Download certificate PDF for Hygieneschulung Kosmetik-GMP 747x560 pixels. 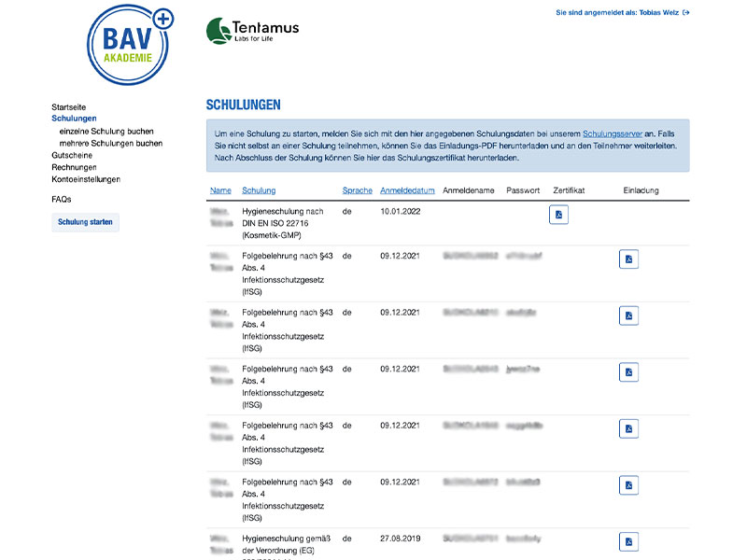[558, 215]
